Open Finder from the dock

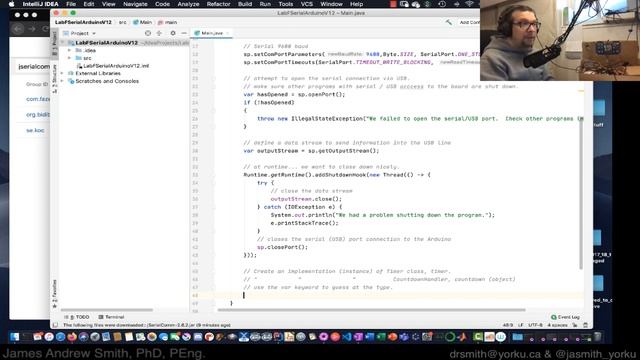(x=15, y=337)
